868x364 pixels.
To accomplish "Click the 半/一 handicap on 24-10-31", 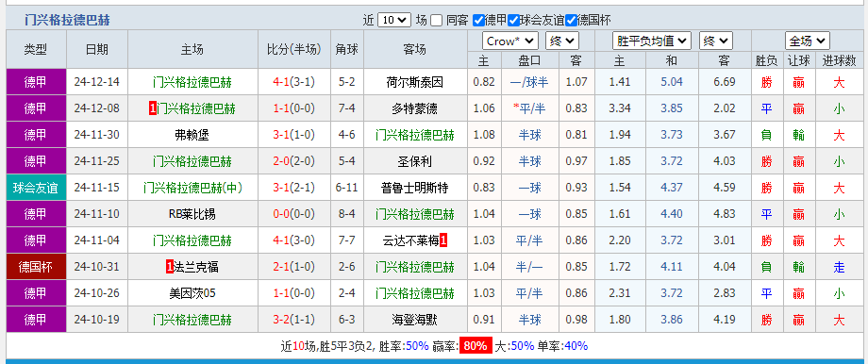I will point(529,267).
